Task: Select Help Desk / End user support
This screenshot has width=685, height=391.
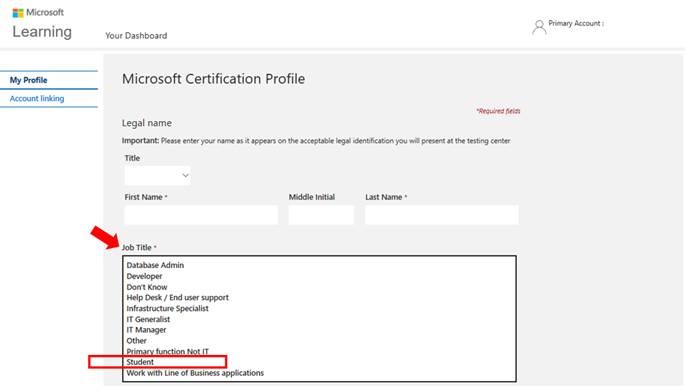Action: (x=177, y=298)
